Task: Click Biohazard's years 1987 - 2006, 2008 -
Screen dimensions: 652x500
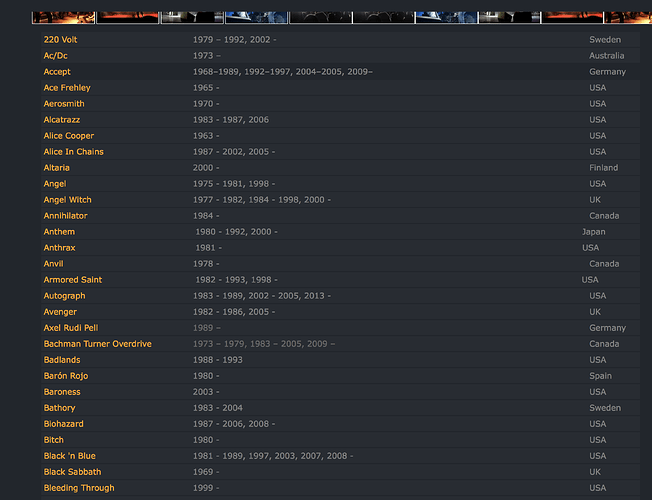Action: (234, 424)
